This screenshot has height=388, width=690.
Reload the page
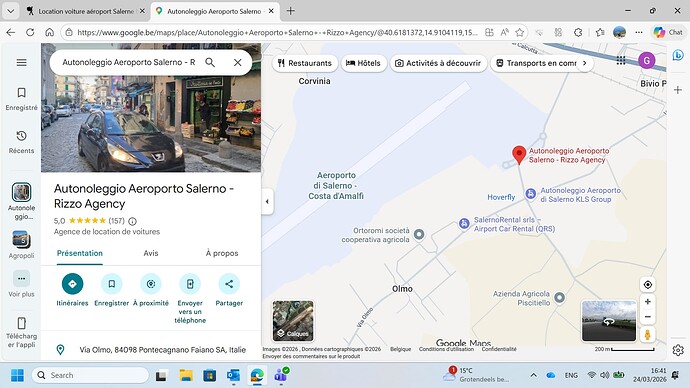30,32
